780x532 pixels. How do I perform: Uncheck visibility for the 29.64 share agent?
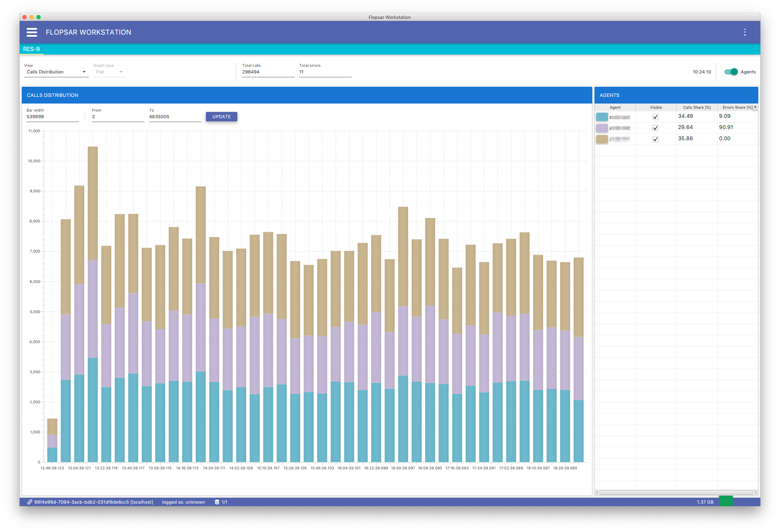655,128
